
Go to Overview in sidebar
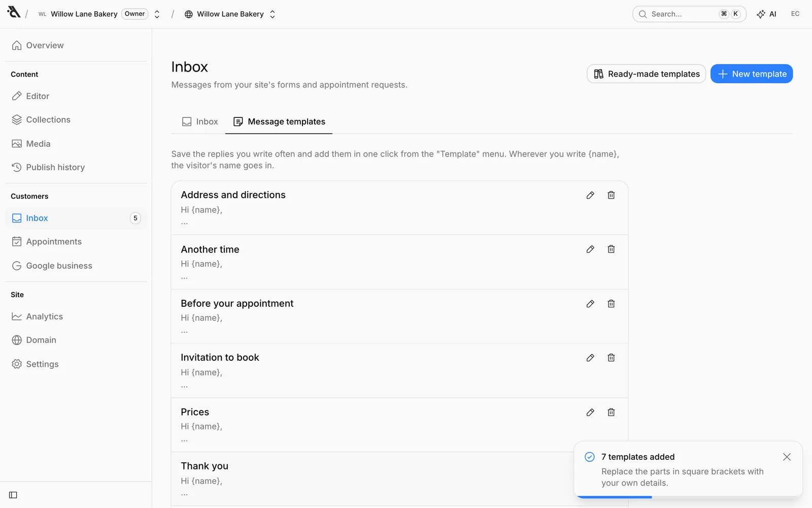[76, 45]
